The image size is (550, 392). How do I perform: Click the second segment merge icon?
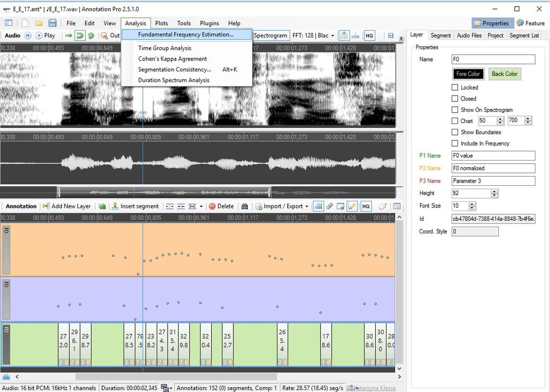(181, 206)
